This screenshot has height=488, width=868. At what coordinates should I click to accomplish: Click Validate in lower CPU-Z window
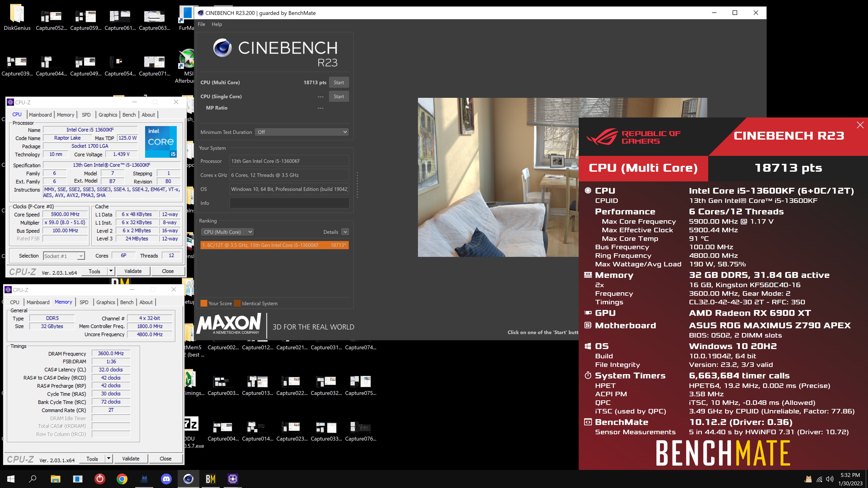(x=131, y=458)
